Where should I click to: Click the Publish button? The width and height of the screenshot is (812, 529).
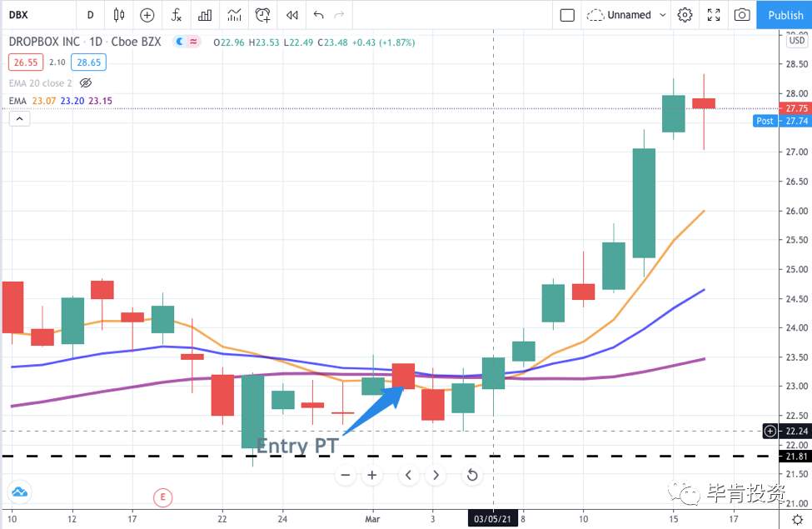point(785,15)
